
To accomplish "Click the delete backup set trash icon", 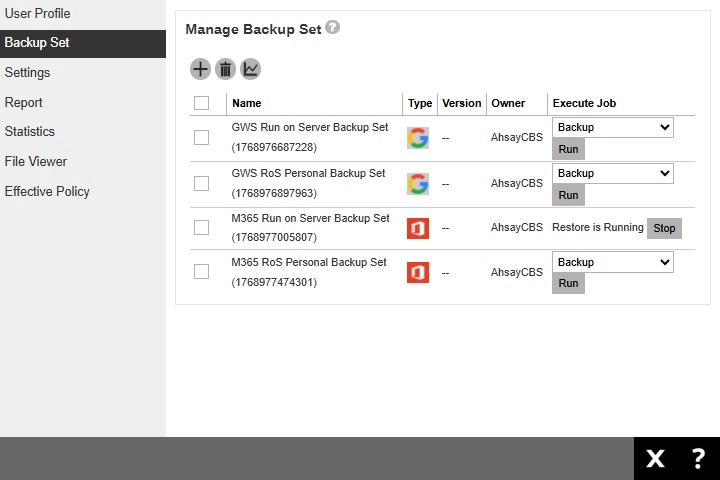I will (x=225, y=69).
